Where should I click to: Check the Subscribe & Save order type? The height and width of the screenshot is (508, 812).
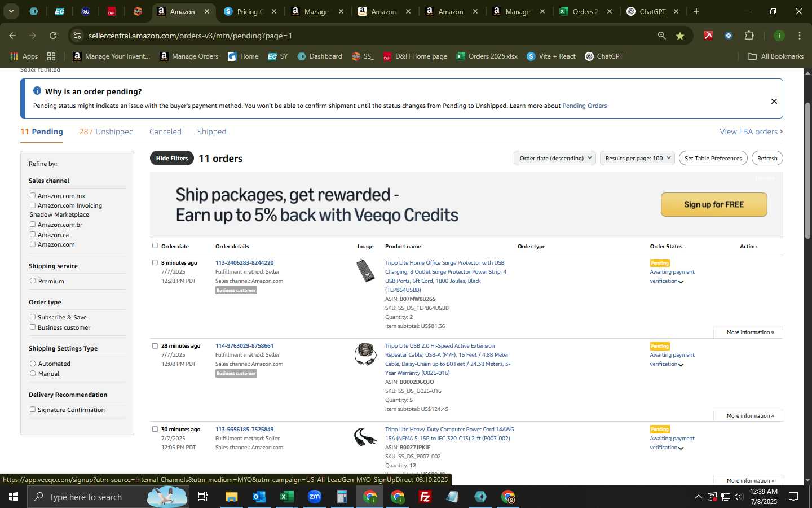[33, 317]
